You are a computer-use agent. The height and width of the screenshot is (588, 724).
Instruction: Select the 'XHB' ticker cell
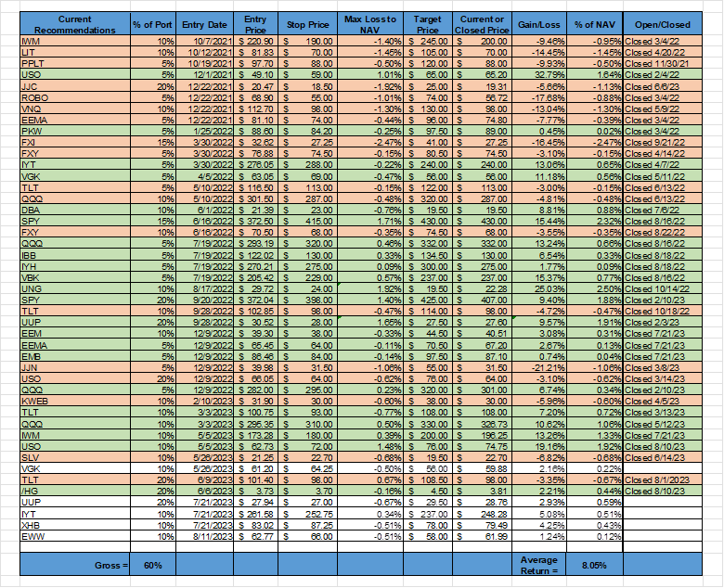coord(75,525)
